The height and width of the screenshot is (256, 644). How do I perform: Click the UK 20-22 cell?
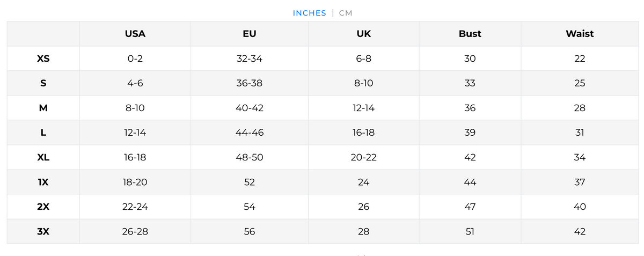[x=363, y=157]
